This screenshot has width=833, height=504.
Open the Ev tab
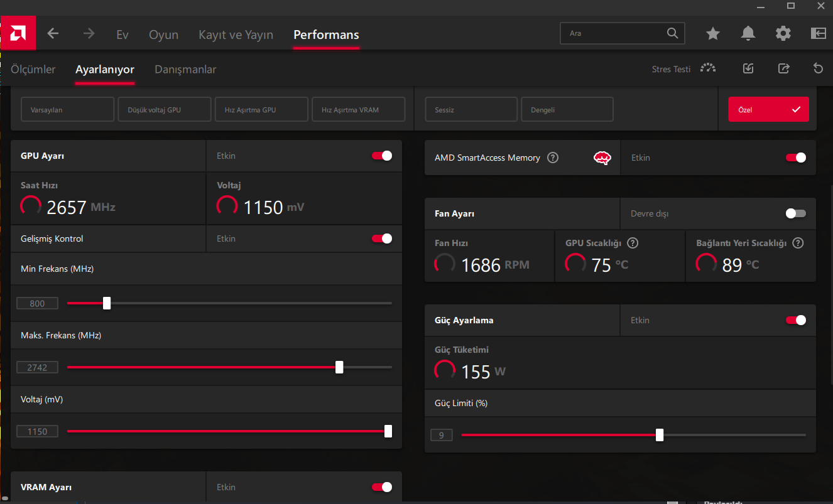coord(122,35)
